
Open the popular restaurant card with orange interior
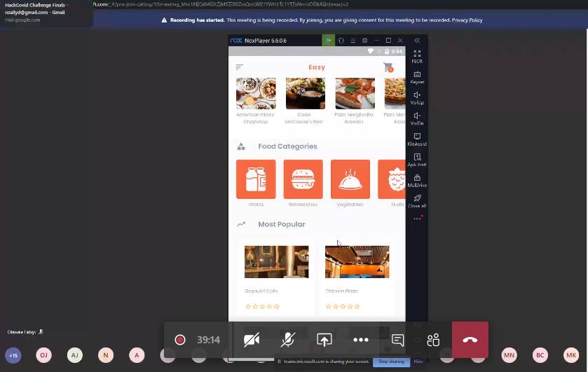click(357, 262)
